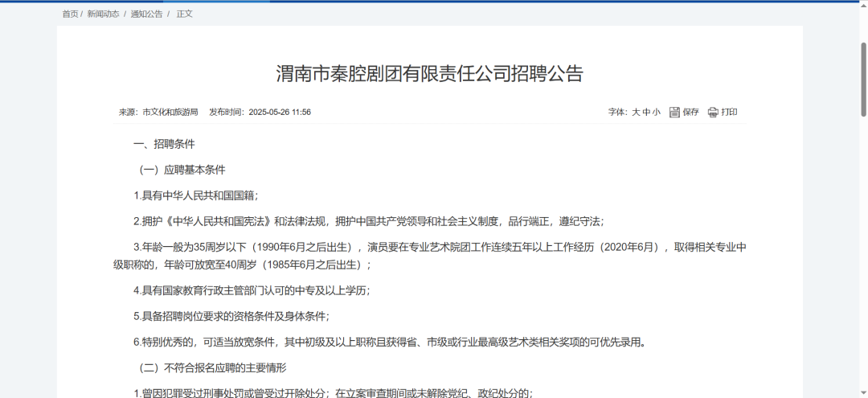
Task: Select 正文 in the breadcrumb trail
Action: tap(185, 14)
